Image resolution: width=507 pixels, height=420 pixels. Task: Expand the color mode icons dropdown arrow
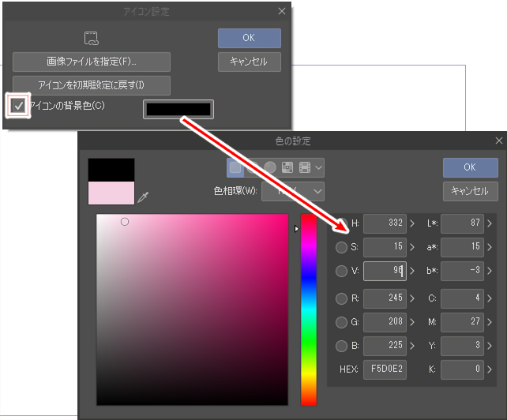coord(318,167)
